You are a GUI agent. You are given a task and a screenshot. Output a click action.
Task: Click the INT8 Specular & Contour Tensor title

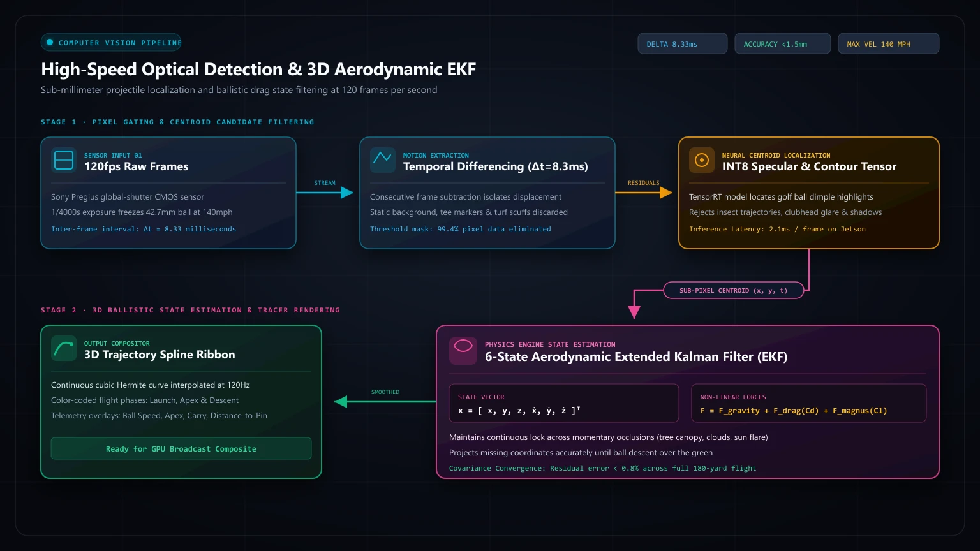click(x=809, y=166)
